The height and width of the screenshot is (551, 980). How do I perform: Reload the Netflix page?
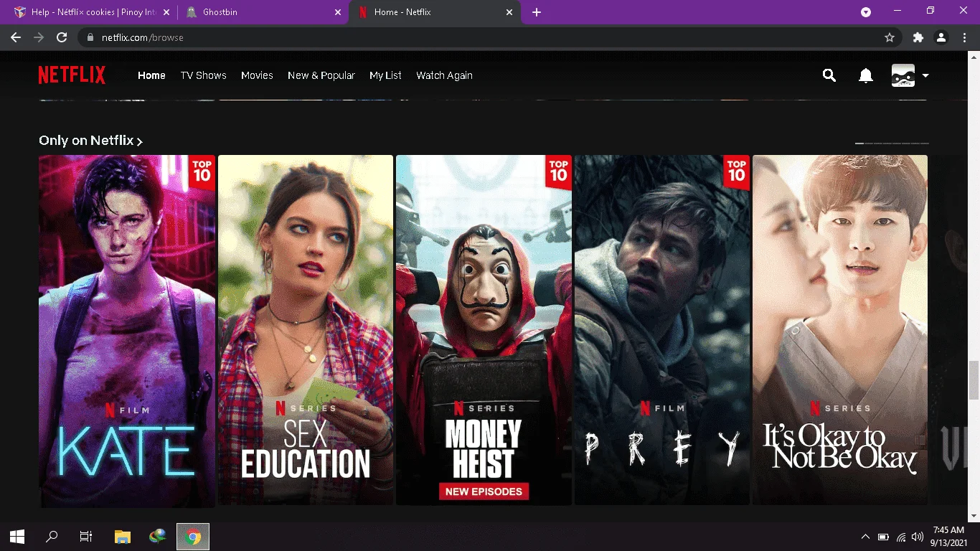pyautogui.click(x=62, y=37)
